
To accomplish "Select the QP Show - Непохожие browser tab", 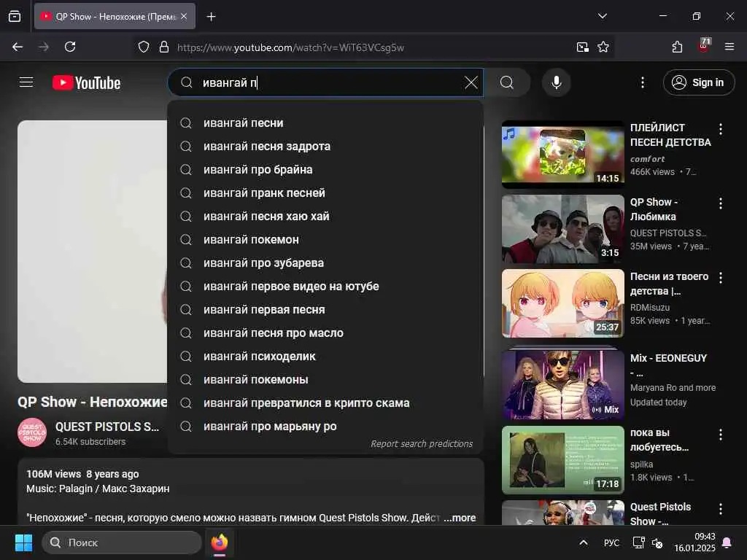I will [x=115, y=16].
